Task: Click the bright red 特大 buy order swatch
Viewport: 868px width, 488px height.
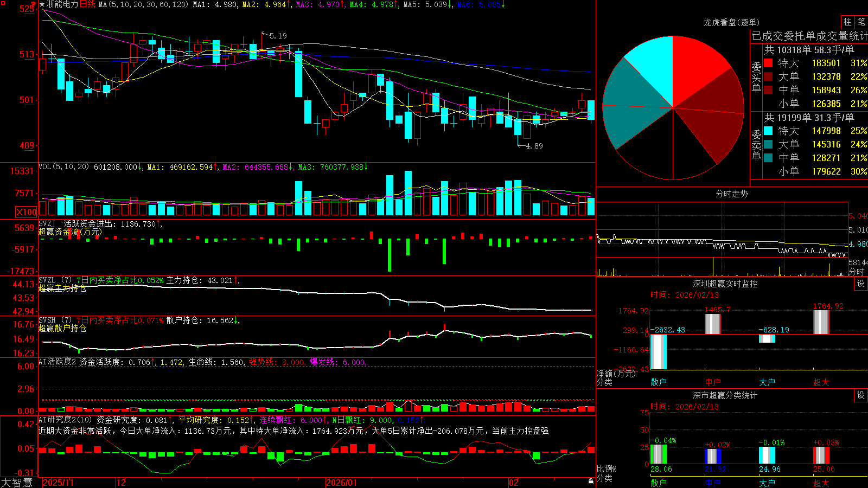Action: (x=768, y=63)
